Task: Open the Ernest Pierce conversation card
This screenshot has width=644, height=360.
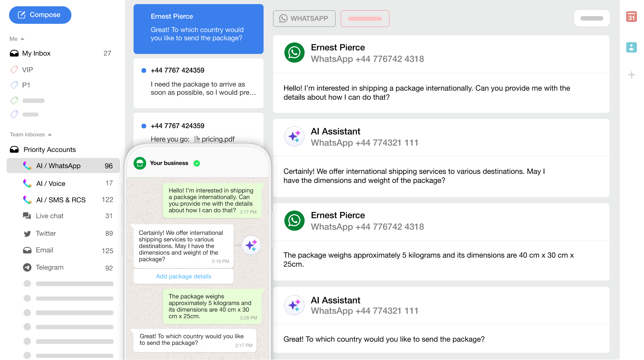Action: (198, 29)
